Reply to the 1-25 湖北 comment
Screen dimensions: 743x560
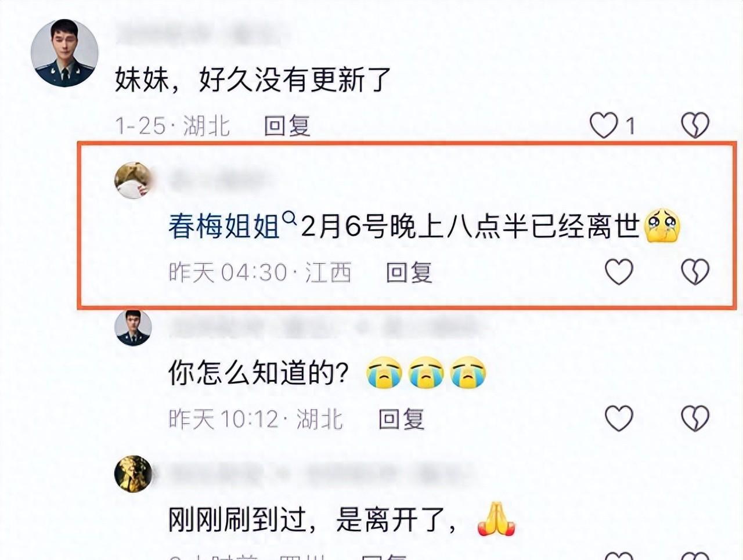pos(287,125)
